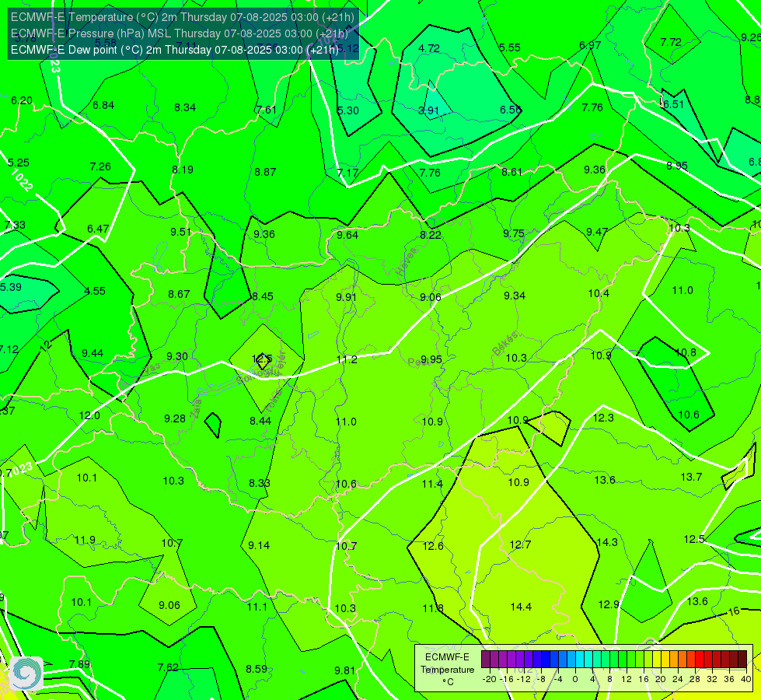Image resolution: width=761 pixels, height=700 pixels.
Task: Click the 9.34 temperature value
Action: coord(515,296)
